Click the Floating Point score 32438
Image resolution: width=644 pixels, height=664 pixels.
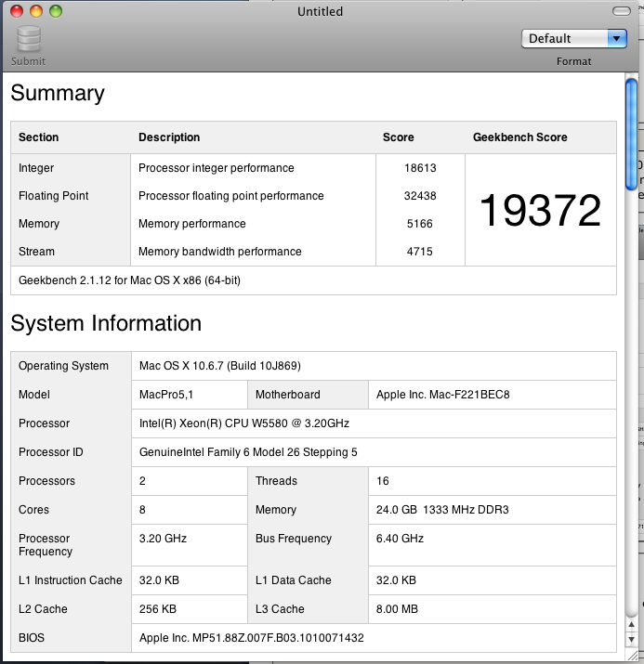point(420,196)
